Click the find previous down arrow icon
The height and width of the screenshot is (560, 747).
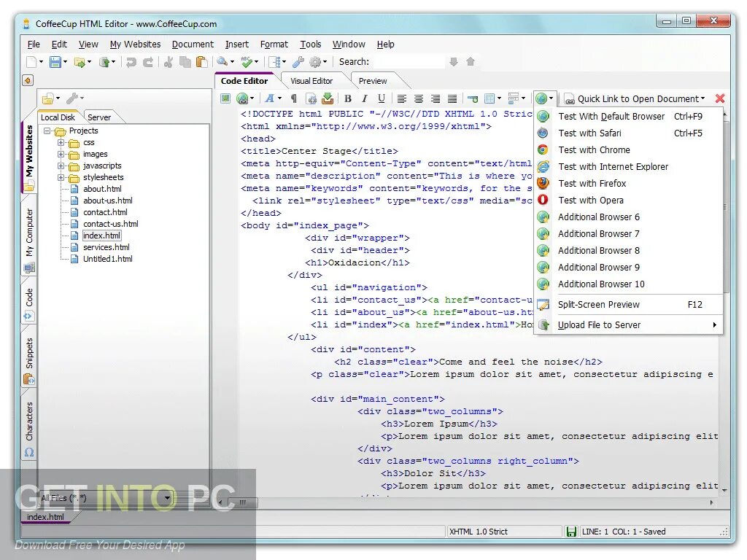pos(454,62)
